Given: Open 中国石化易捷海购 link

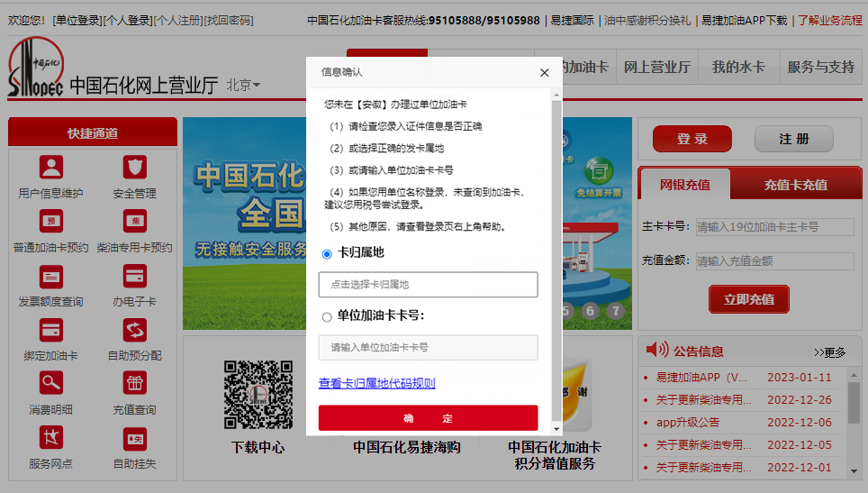Looking at the screenshot, I should click(407, 447).
